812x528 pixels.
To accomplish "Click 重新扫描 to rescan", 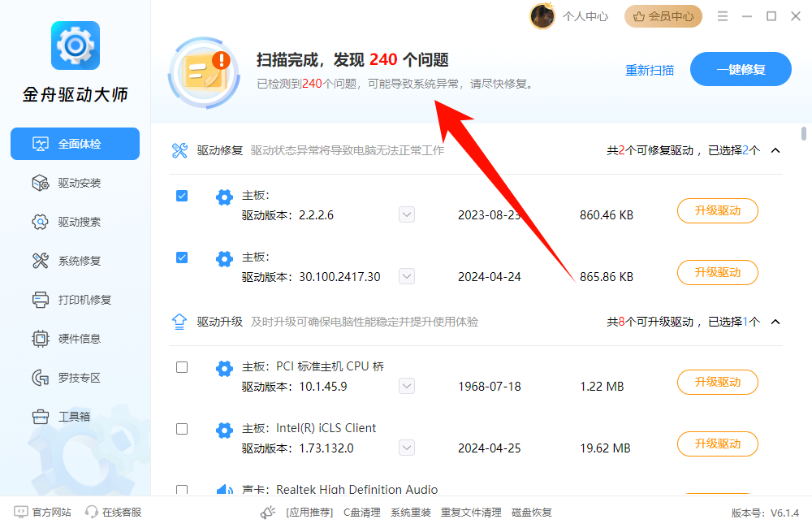I will tap(650, 70).
